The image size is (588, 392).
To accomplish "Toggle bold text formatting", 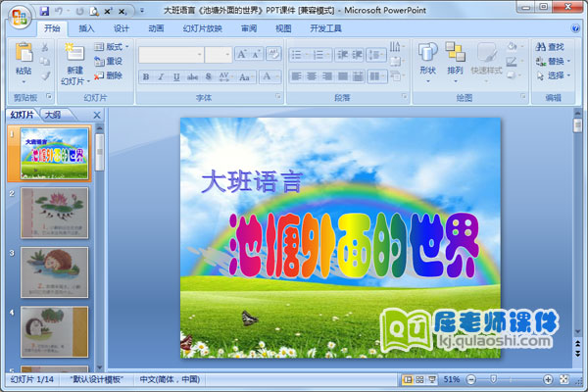I will pos(147,76).
